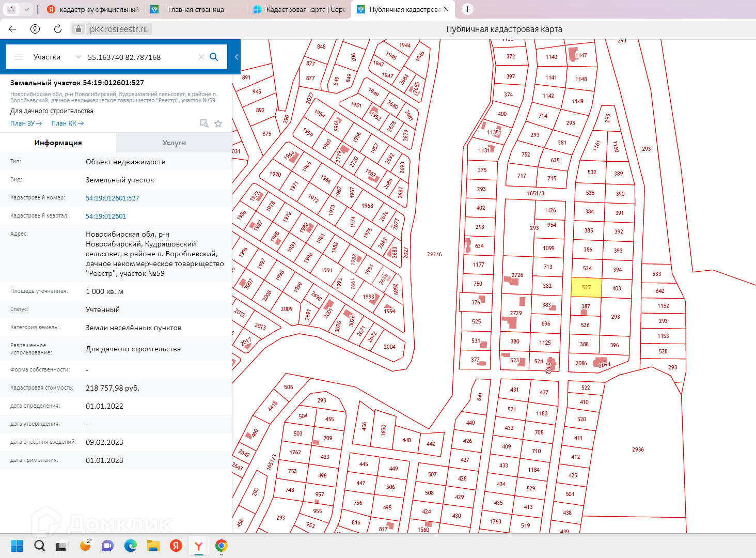Reload the page with the refresh icon

click(58, 29)
